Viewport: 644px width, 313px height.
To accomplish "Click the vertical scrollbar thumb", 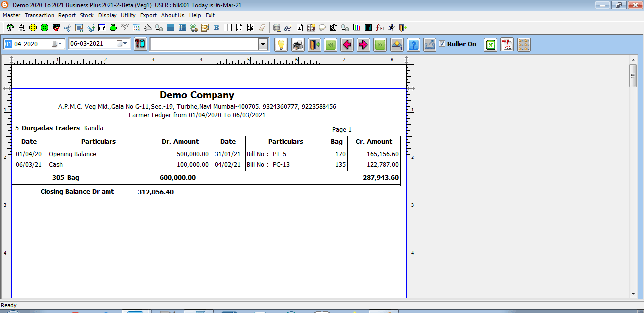I will (633, 76).
